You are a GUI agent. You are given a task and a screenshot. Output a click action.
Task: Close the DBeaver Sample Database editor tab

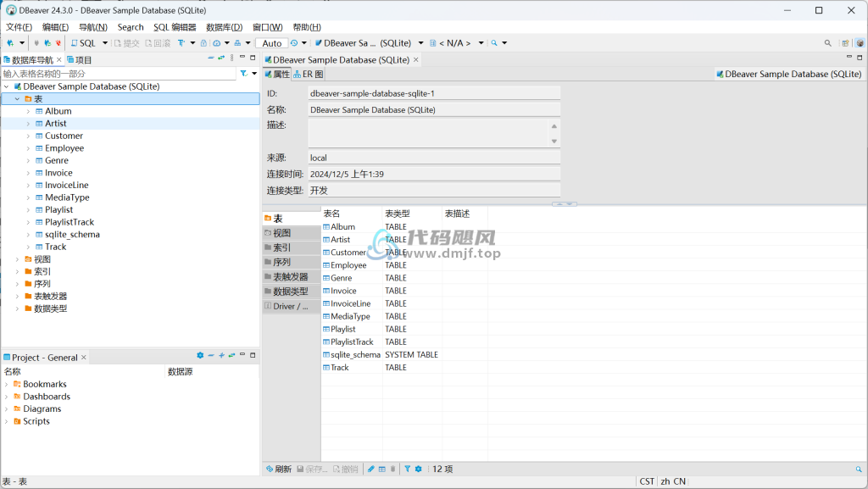415,59
